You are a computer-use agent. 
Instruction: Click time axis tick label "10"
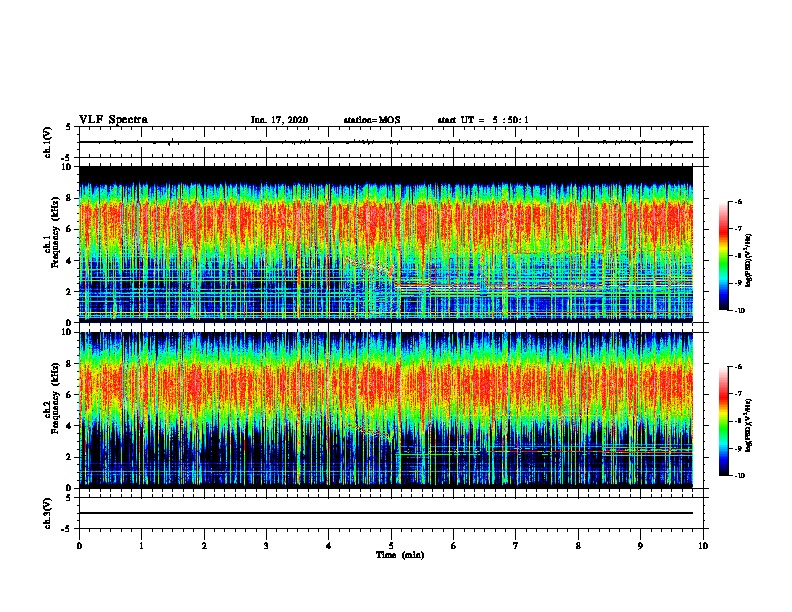pyautogui.click(x=703, y=546)
